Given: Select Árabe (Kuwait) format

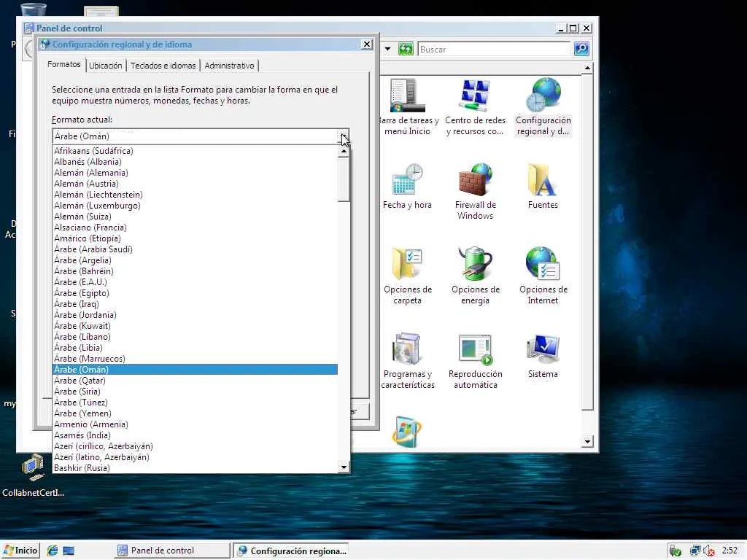Looking at the screenshot, I should tap(195, 326).
